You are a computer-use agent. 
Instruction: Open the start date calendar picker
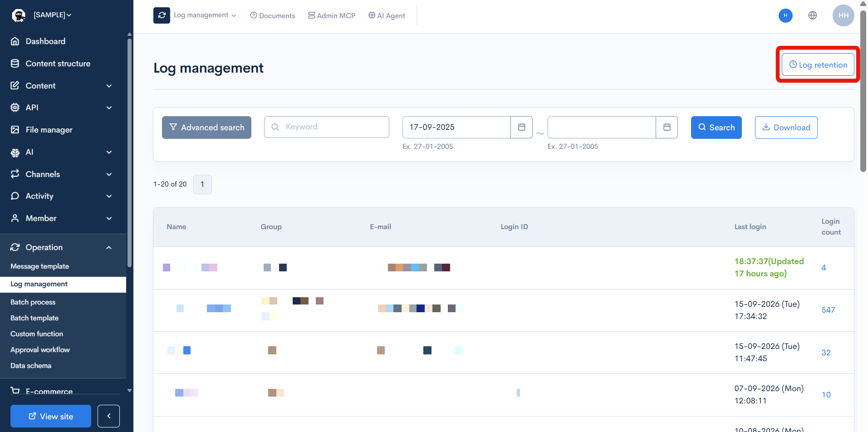[x=522, y=127]
